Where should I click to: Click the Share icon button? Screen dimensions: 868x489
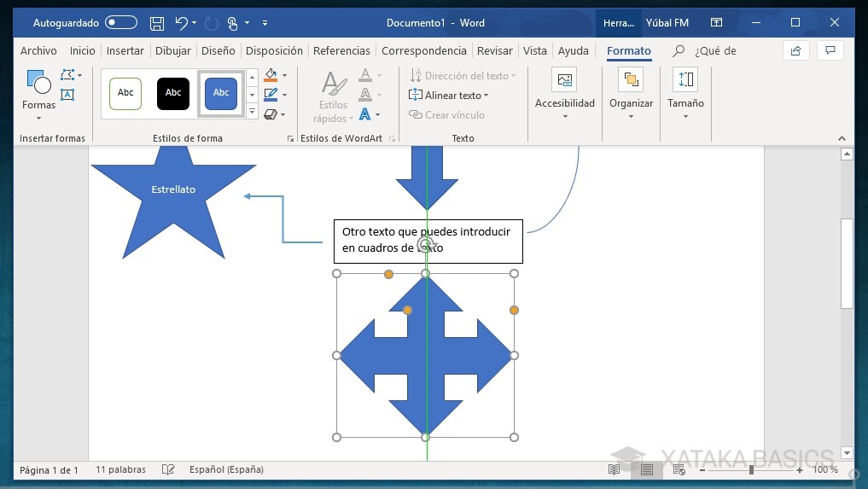click(x=796, y=50)
